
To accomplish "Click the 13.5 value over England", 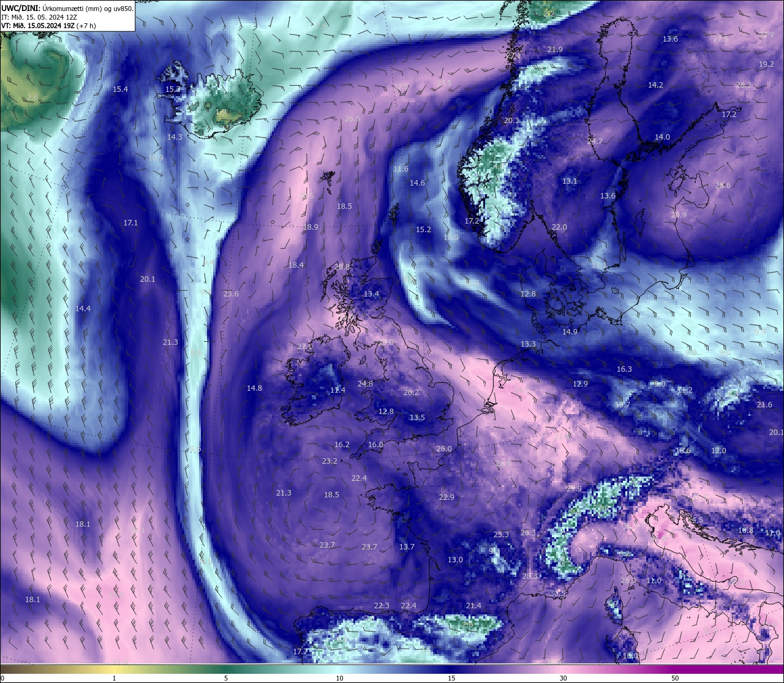I will coord(417,418).
